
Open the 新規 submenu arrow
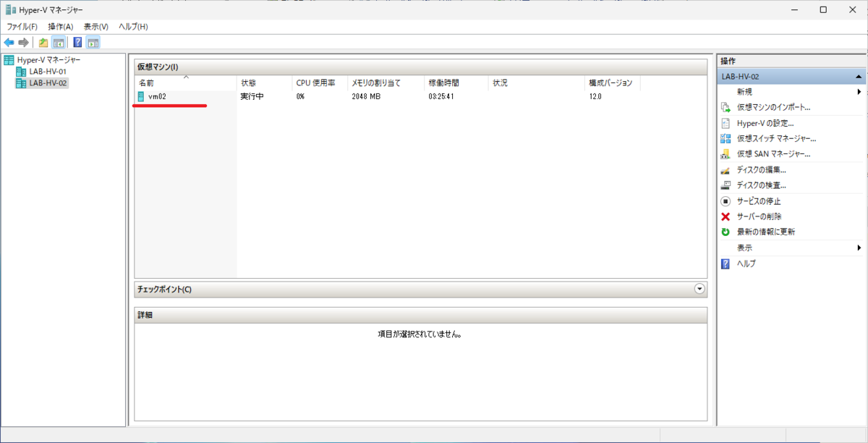pos(859,92)
